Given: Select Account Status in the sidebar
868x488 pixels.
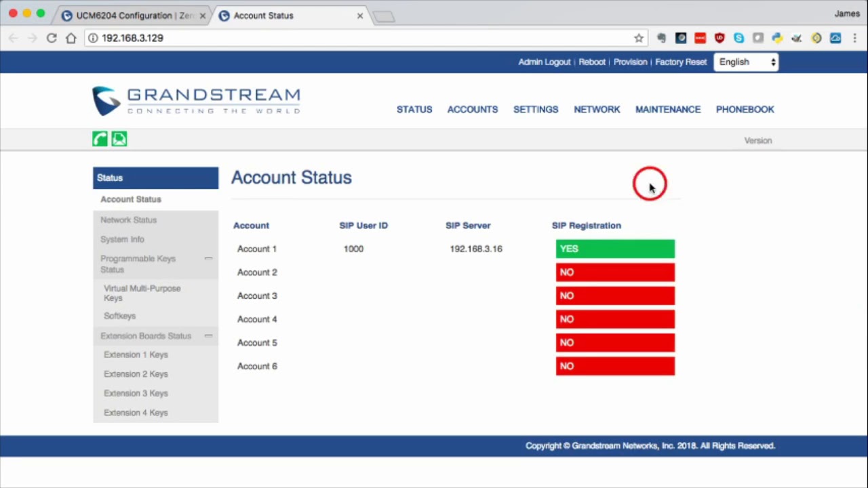Looking at the screenshot, I should [x=131, y=199].
